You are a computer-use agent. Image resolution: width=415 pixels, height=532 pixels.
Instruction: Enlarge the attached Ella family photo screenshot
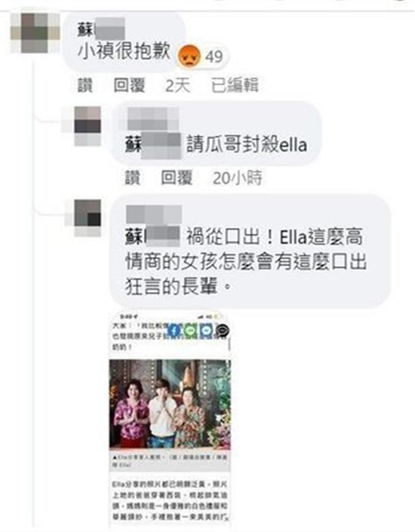(x=170, y=417)
